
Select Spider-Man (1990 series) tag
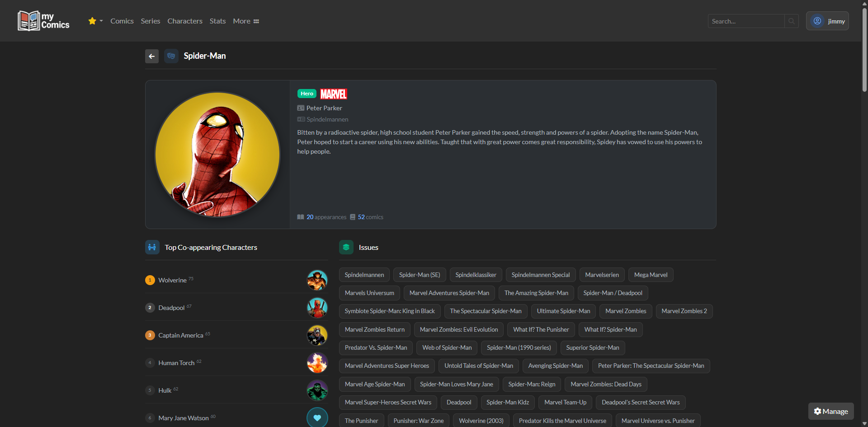coord(519,347)
